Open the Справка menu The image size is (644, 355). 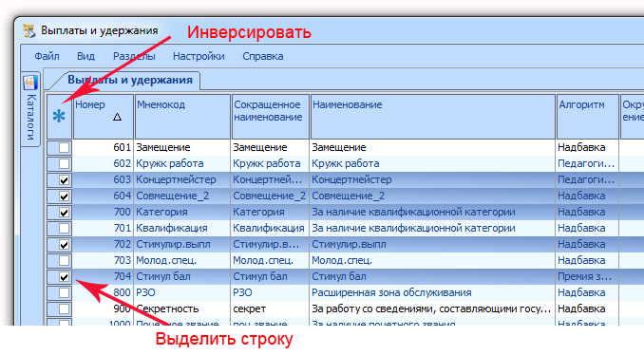pyautogui.click(x=263, y=56)
